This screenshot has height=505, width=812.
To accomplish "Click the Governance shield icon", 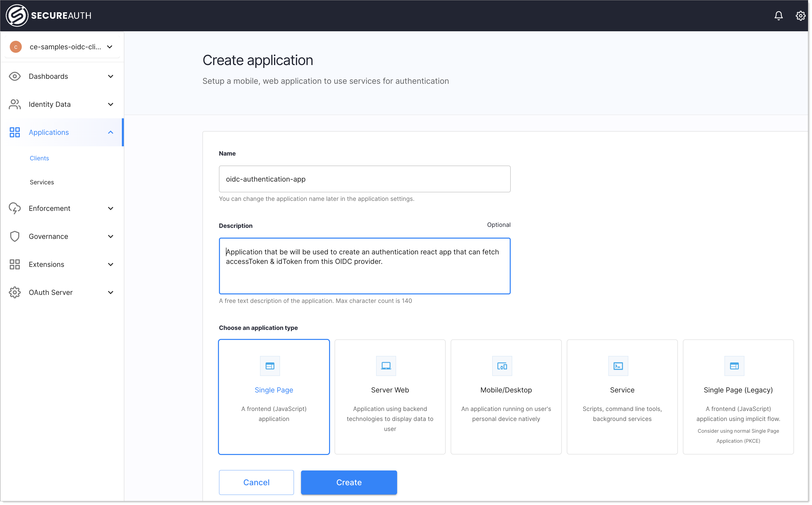I will [15, 236].
